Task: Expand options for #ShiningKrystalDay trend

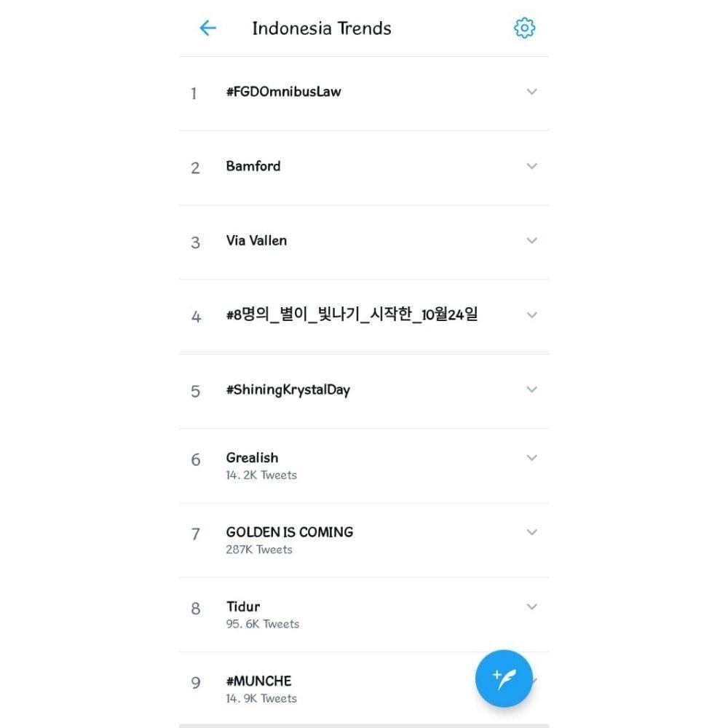Action: 531,389
